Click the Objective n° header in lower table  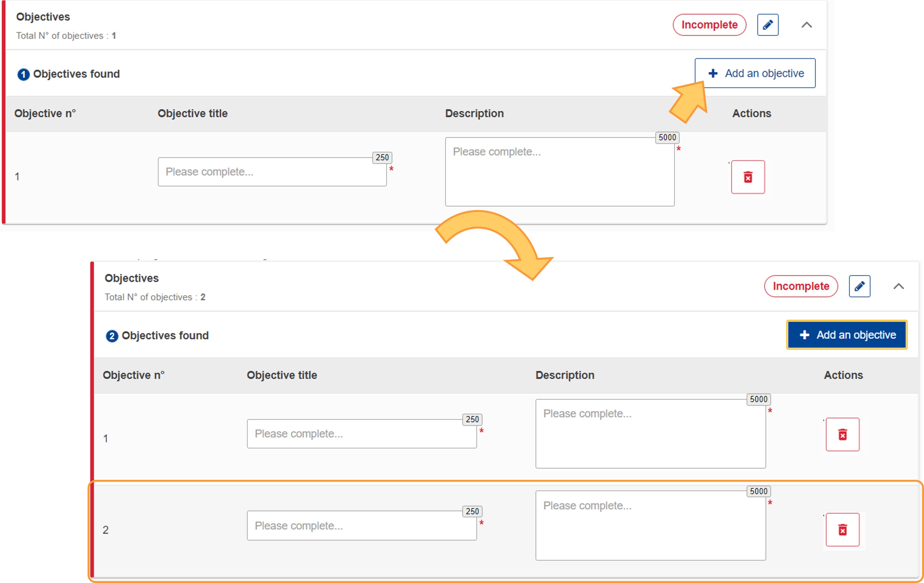pyautogui.click(x=134, y=375)
